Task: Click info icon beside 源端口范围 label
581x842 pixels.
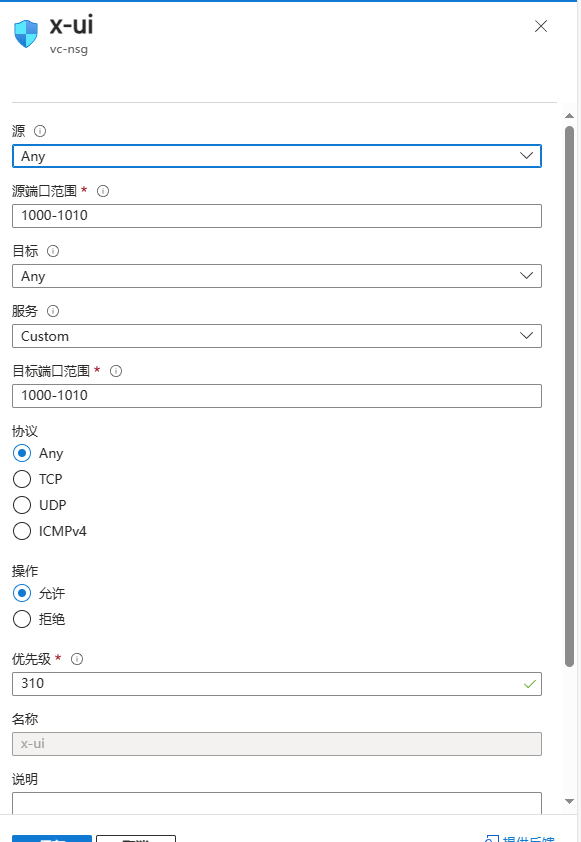Action: 103,191
